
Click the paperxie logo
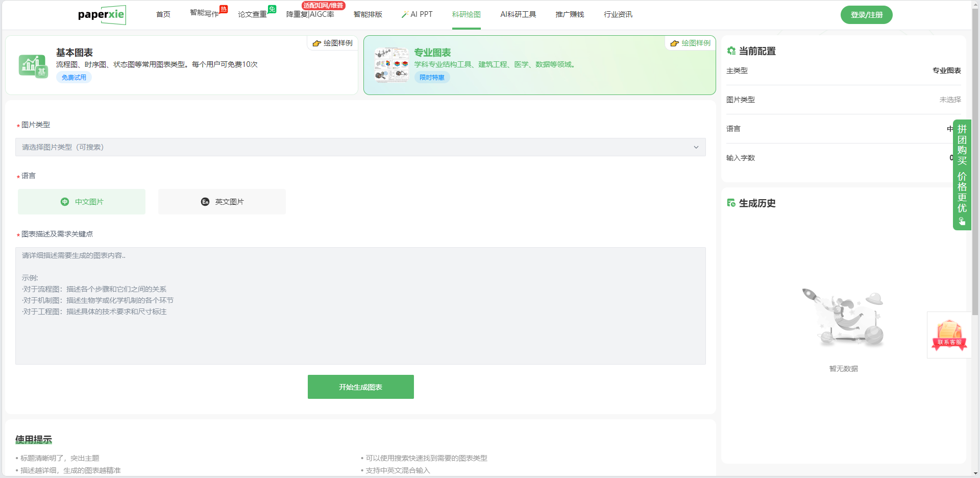pos(102,15)
